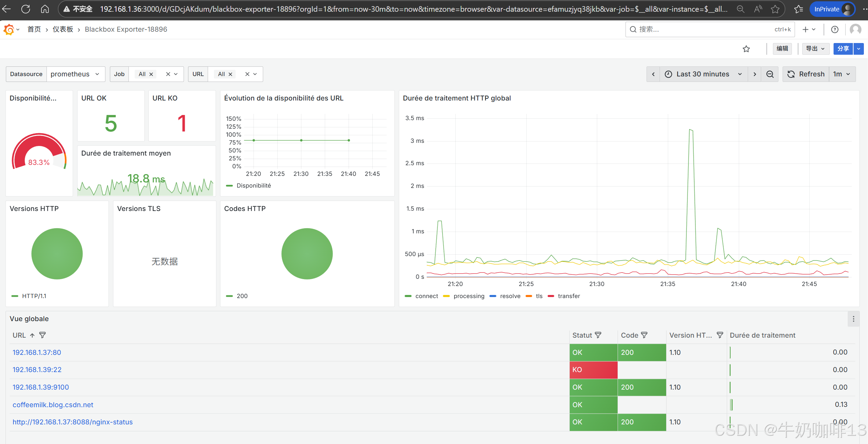This screenshot has width=868, height=444.
Task: Go to 仪表板 breadcrumb
Action: point(63,30)
